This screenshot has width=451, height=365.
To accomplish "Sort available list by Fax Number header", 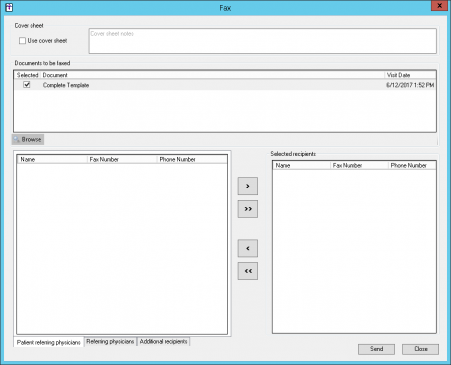I will coord(122,159).
